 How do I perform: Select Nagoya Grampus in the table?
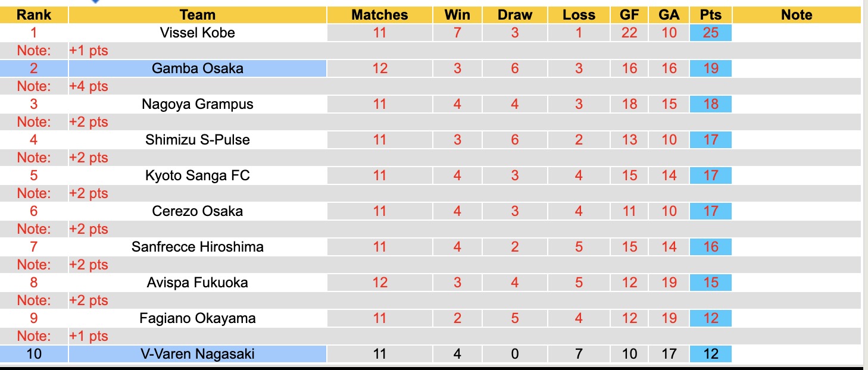pos(198,104)
